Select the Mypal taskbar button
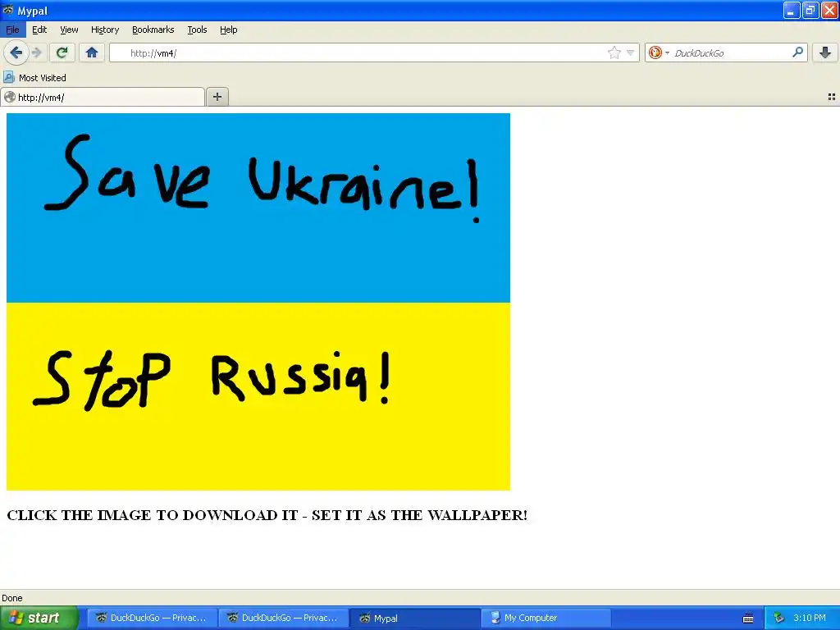This screenshot has width=840, height=630. [414, 618]
